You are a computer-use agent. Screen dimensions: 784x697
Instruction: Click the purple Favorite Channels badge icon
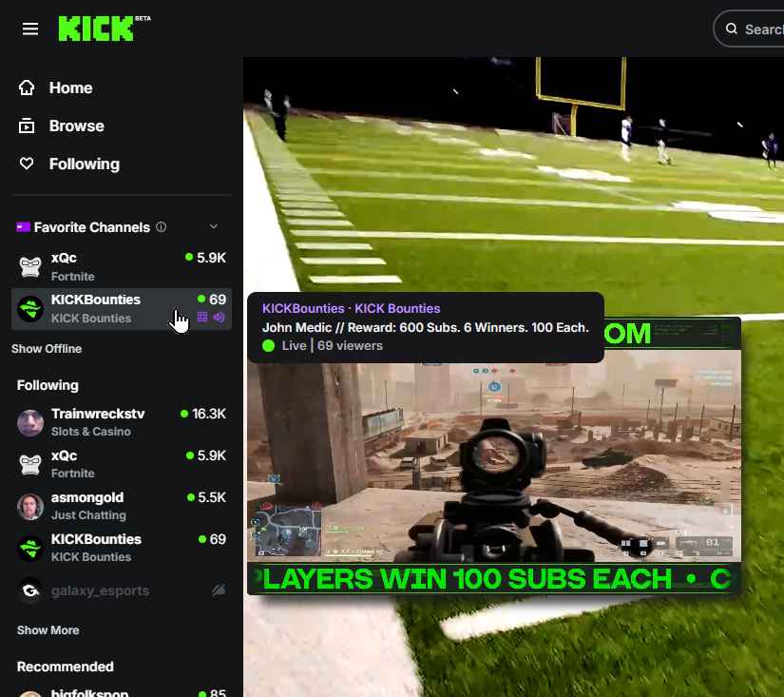point(23,227)
